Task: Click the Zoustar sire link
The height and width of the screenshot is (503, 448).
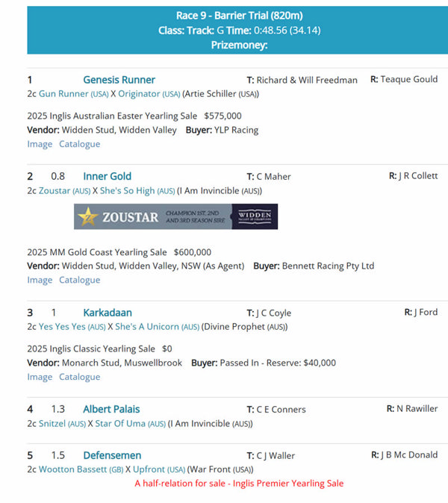Action: pyautogui.click(x=55, y=191)
